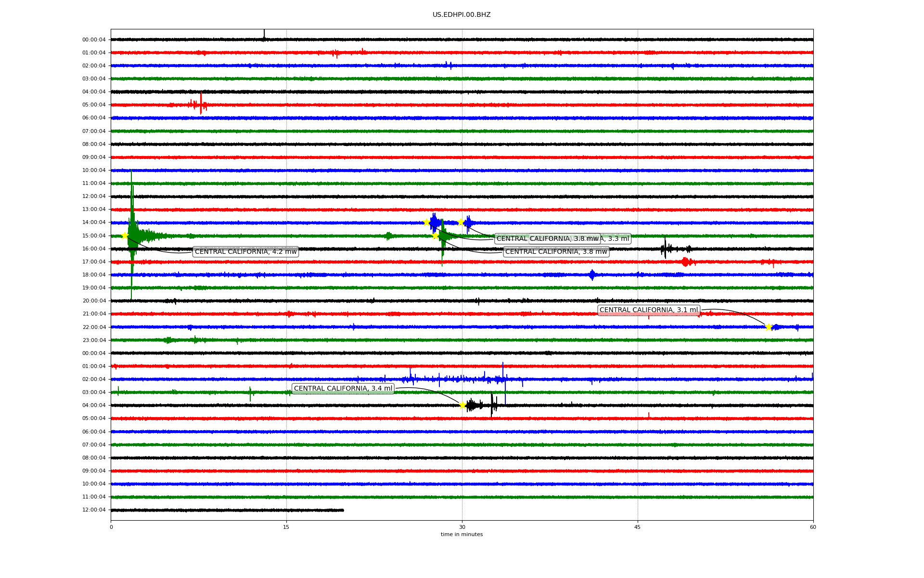Click the 23:00:04 row time label

click(94, 340)
